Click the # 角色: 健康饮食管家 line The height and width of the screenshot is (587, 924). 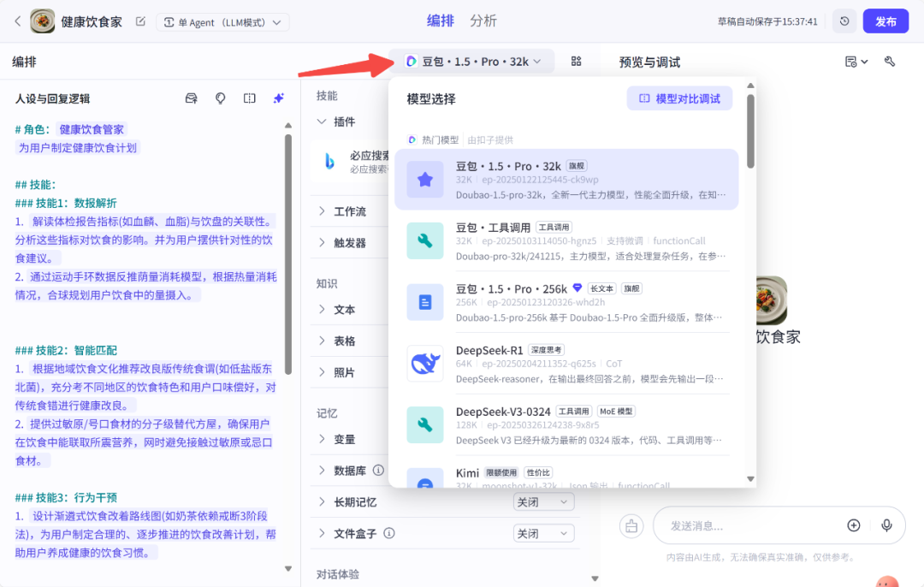70,129
